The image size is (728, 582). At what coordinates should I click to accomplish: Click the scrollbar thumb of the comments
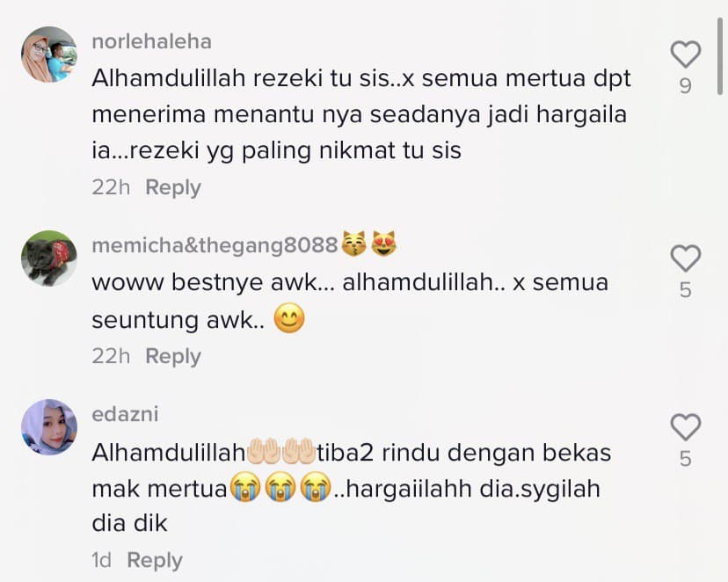click(720, 56)
